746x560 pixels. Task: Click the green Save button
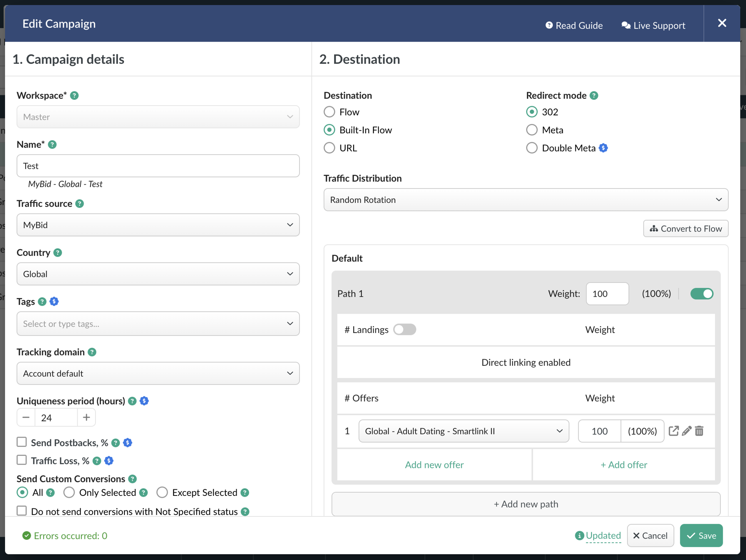click(x=701, y=536)
